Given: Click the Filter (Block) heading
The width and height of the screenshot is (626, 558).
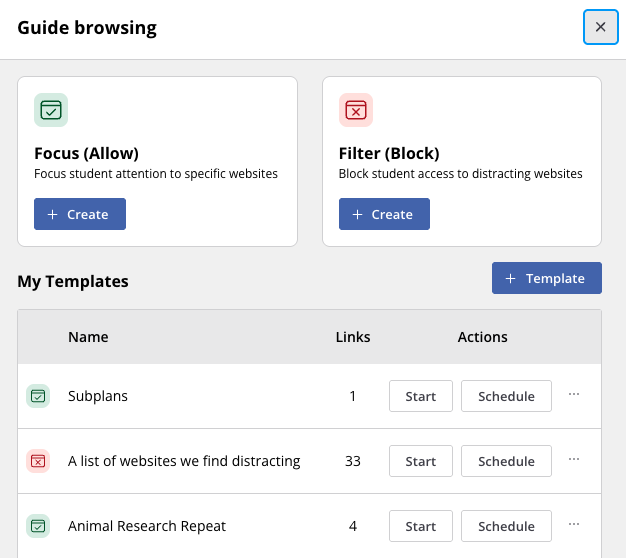Looking at the screenshot, I should point(389,153).
